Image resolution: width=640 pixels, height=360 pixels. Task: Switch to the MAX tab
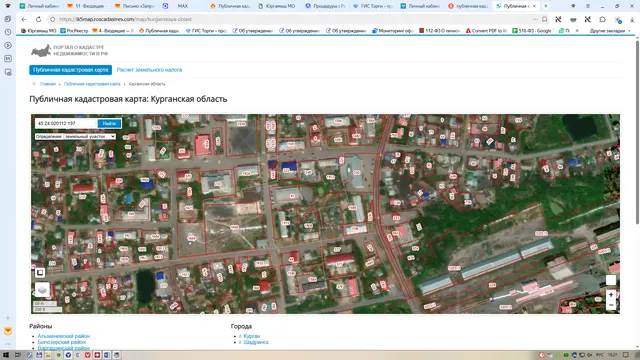click(182, 6)
